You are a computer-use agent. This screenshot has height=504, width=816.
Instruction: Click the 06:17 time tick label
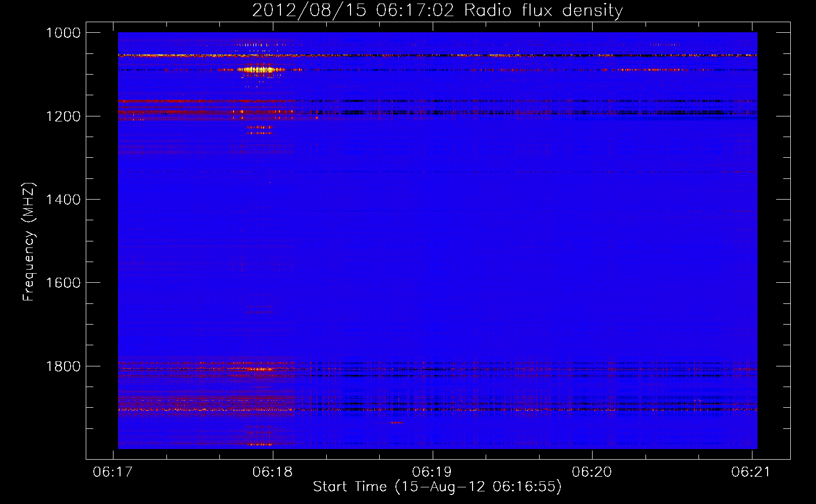[x=113, y=472]
